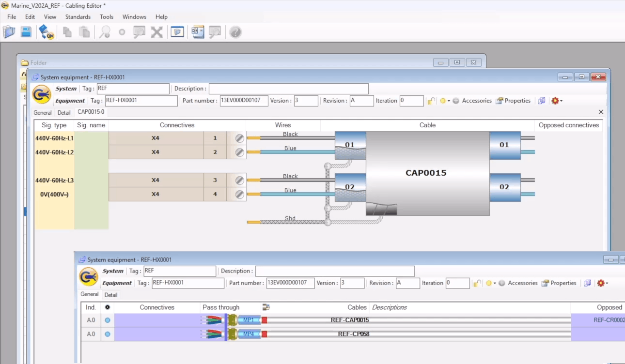Click the folder window view toolbar icon
This screenshot has height=364, width=625.
(177, 32)
